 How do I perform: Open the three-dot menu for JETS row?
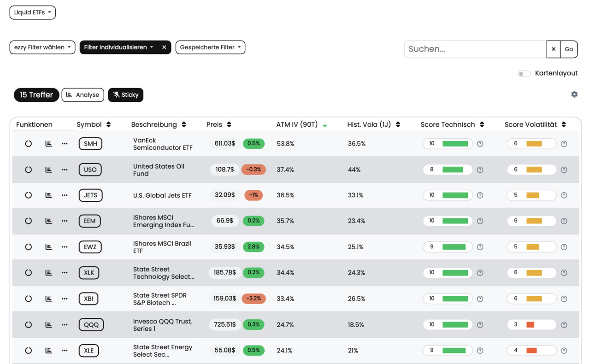(x=65, y=195)
